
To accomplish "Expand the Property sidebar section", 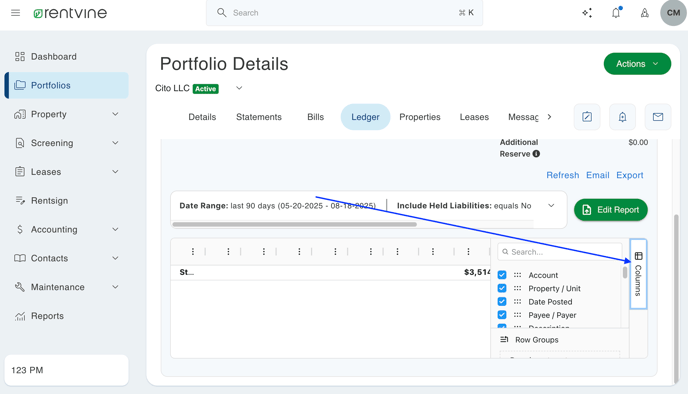I will [x=115, y=114].
